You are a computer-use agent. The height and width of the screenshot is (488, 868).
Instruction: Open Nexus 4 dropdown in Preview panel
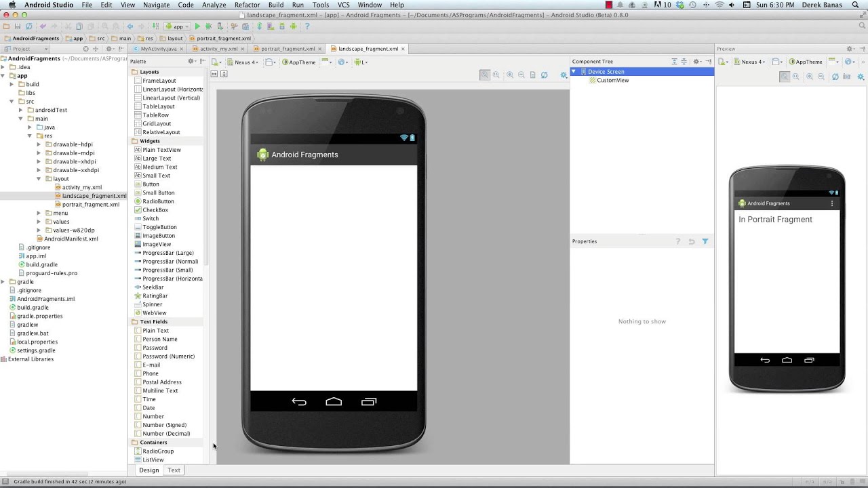tap(749, 62)
